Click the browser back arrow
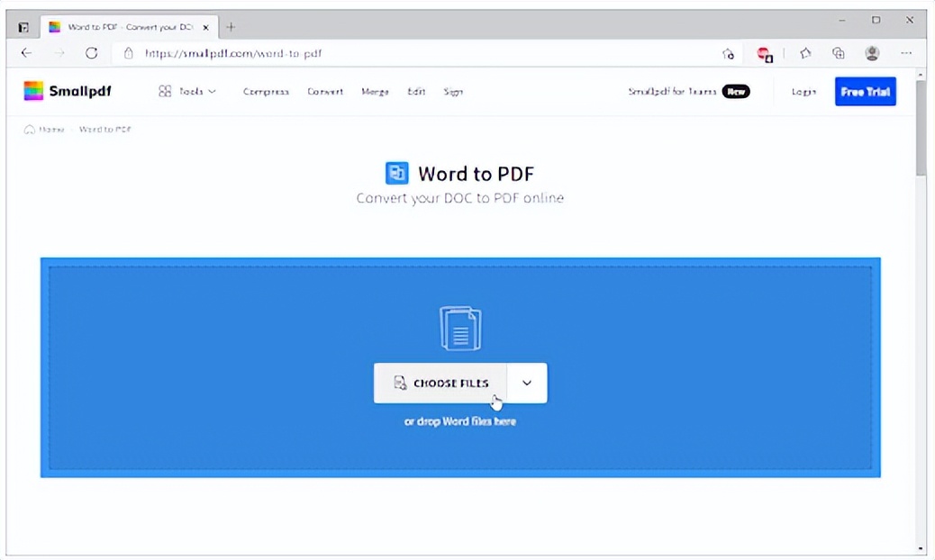The width and height of the screenshot is (935, 560). (26, 53)
